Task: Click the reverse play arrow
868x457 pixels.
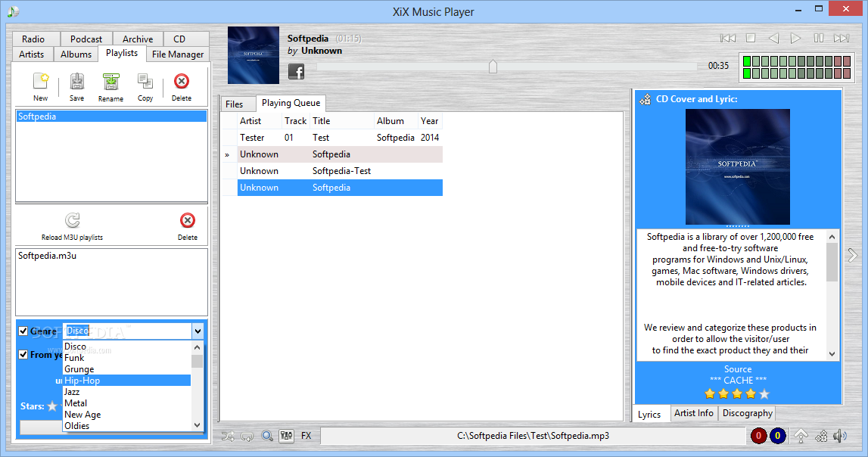Action: click(x=773, y=38)
